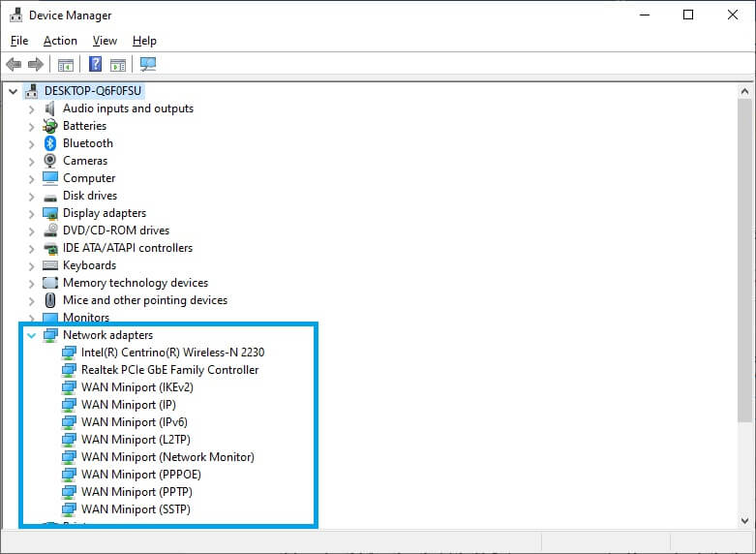
Task: Click the vertical scrollbar thumb
Action: click(744, 261)
